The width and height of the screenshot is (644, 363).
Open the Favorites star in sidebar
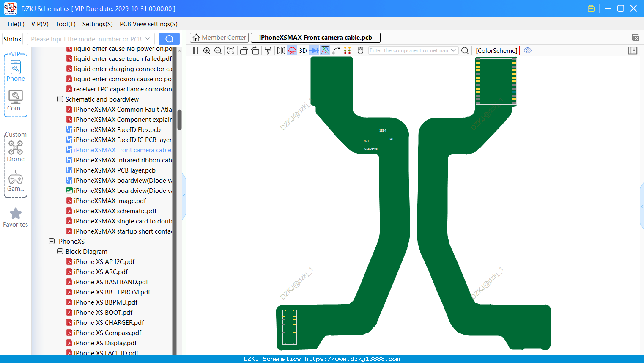[16, 217]
